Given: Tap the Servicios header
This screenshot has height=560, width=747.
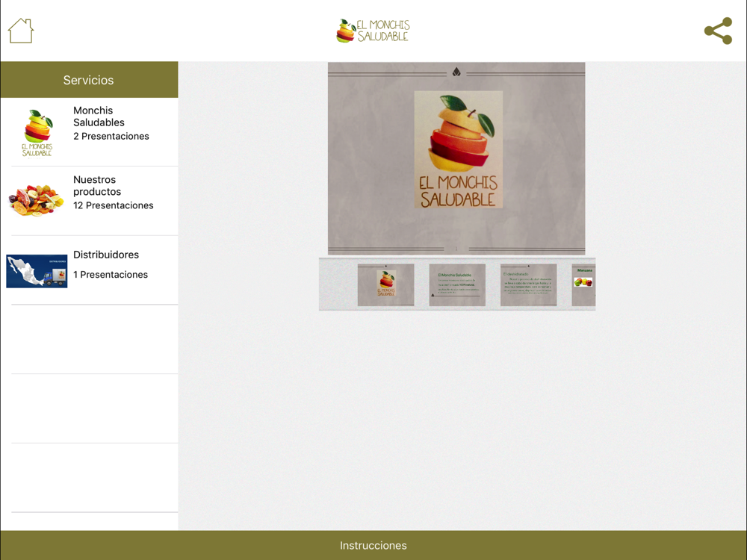Looking at the screenshot, I should click(89, 80).
